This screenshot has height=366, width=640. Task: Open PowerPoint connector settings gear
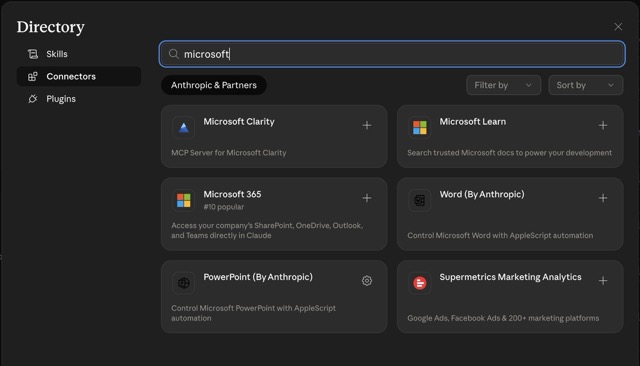[x=367, y=281]
